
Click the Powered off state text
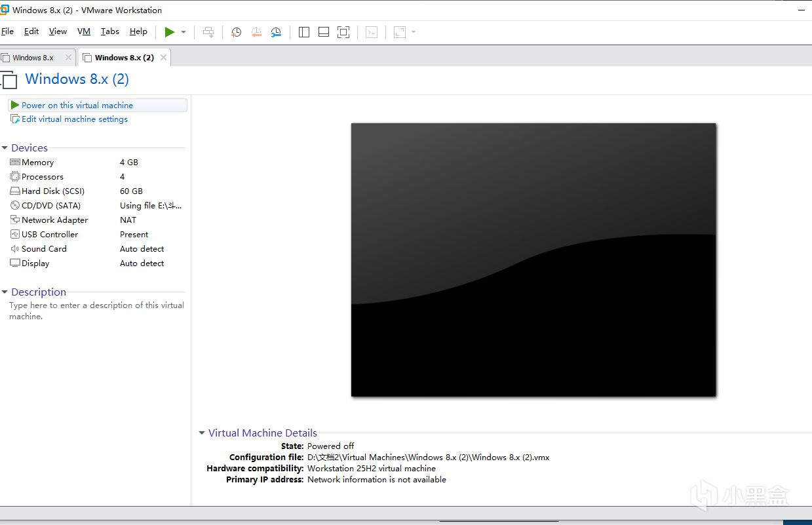click(x=331, y=446)
